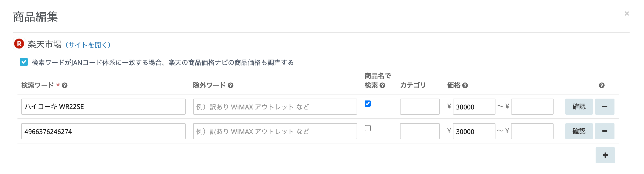
Task: Uncheck 商品名で検索 for ハイコーキ WR22SE row
Action: coord(367,104)
